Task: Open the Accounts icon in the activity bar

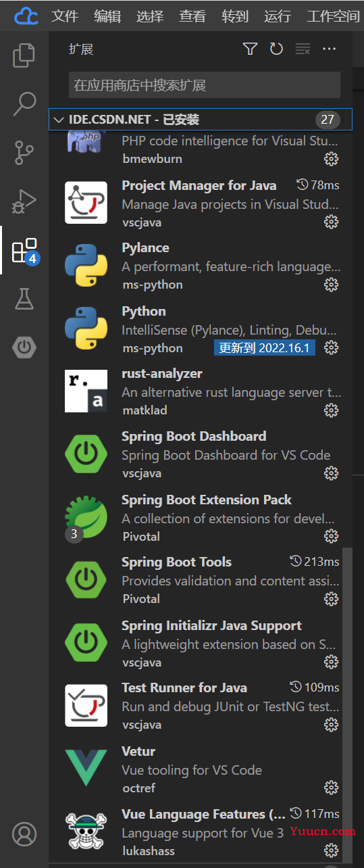Action: (24, 833)
